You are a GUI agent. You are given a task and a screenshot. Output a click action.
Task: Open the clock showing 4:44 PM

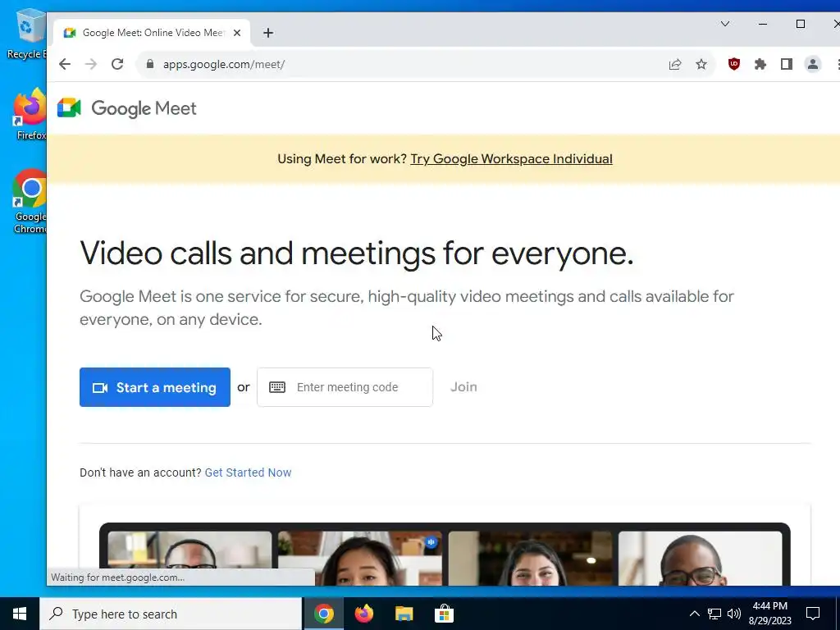click(769, 614)
